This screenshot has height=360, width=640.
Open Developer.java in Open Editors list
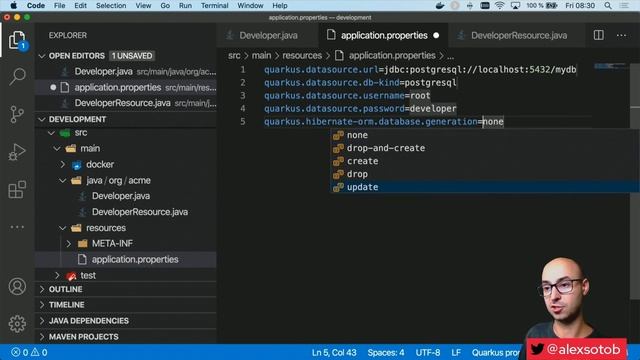click(126, 72)
